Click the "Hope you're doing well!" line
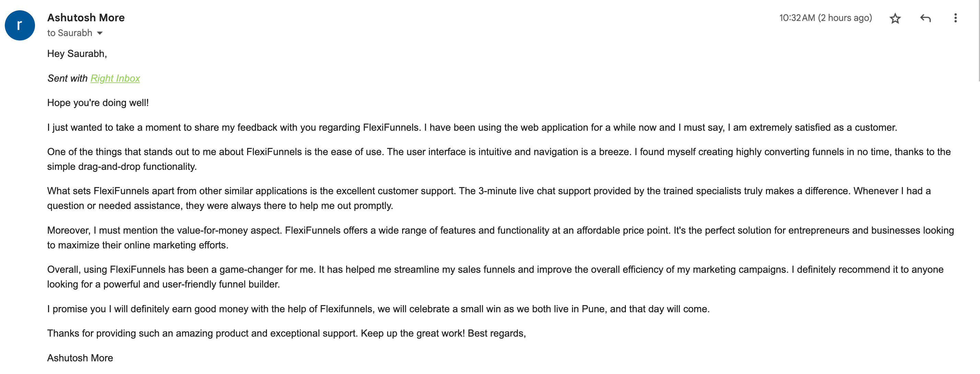This screenshot has height=374, width=980. [98, 103]
